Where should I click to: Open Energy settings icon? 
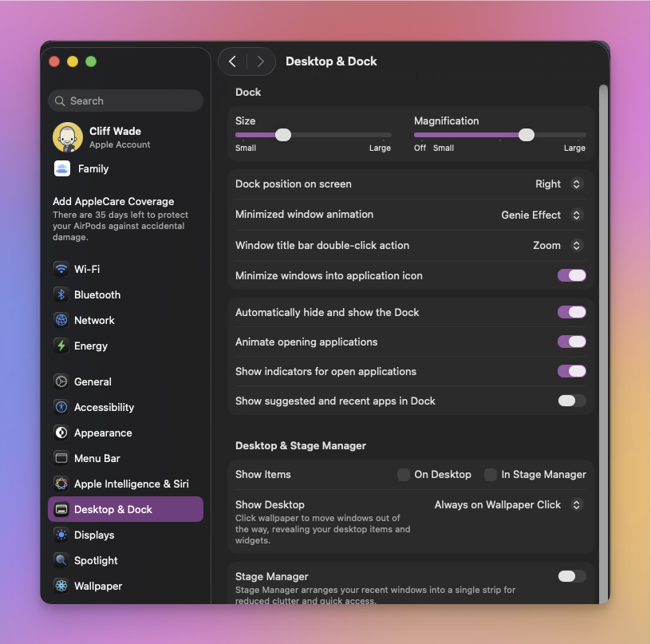click(x=61, y=346)
